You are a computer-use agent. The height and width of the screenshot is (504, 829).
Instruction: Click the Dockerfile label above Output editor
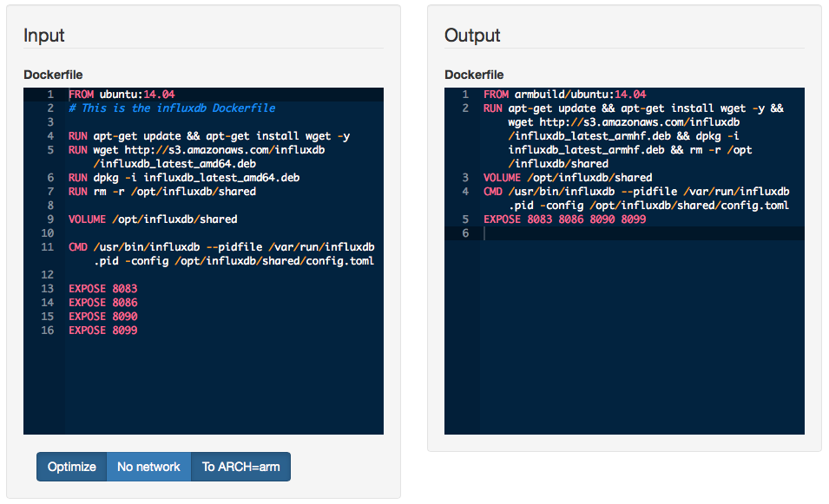pos(474,75)
